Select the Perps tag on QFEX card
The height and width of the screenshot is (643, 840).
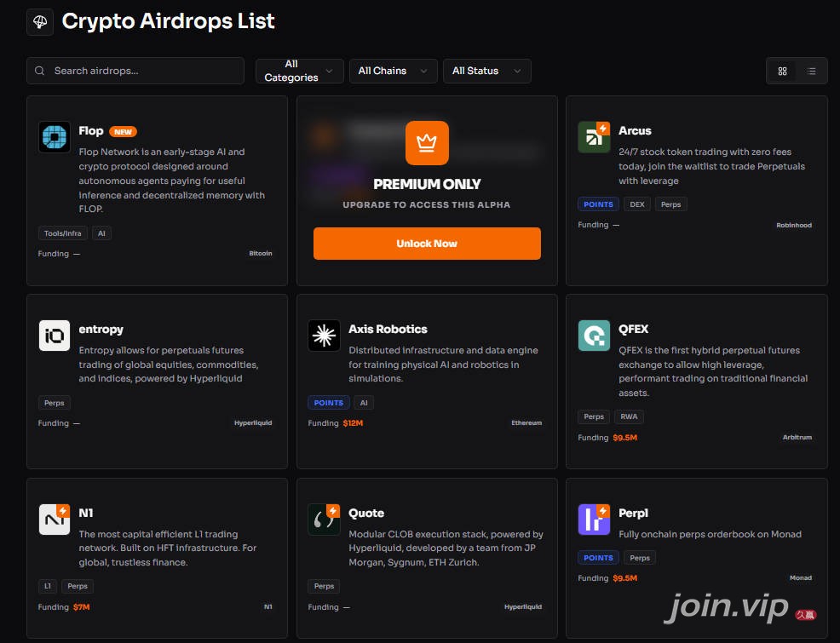click(x=594, y=416)
